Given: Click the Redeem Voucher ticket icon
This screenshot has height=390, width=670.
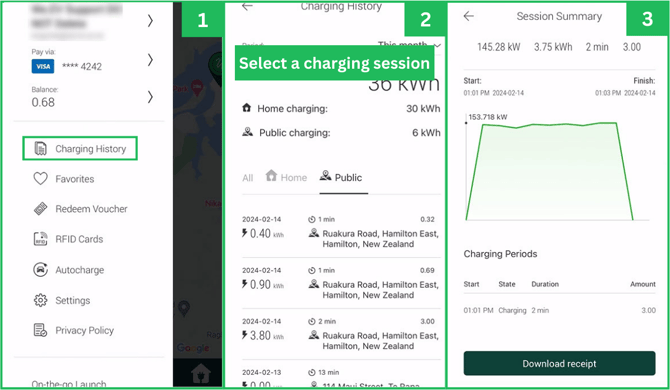Looking at the screenshot, I should [x=41, y=209].
